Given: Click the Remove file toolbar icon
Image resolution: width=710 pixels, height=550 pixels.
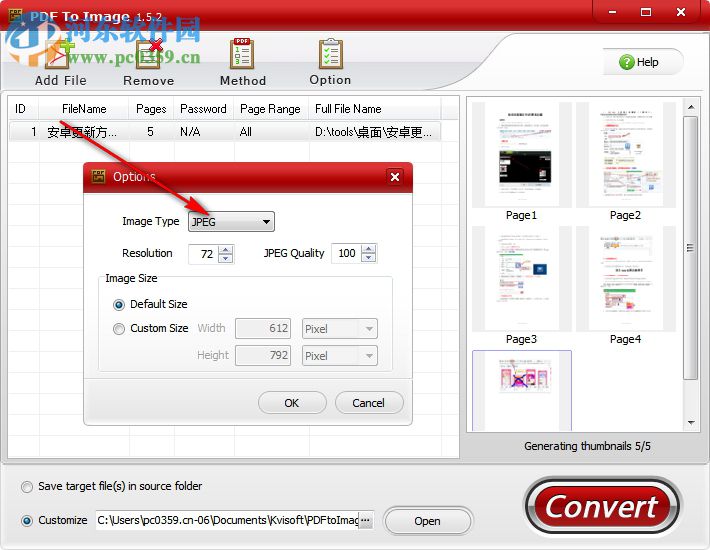Looking at the screenshot, I should pyautogui.click(x=149, y=53).
